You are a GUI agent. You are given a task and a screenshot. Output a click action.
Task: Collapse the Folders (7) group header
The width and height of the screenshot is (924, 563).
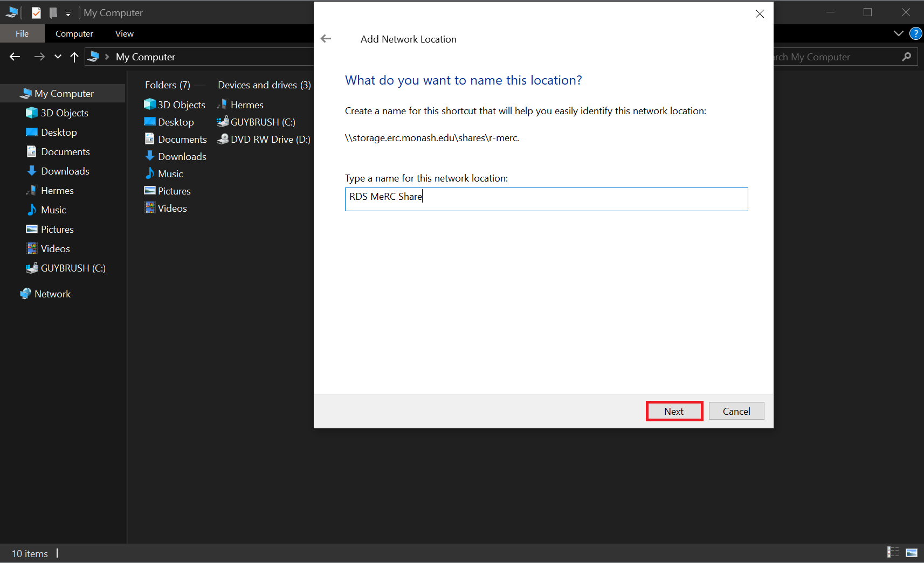[167, 85]
